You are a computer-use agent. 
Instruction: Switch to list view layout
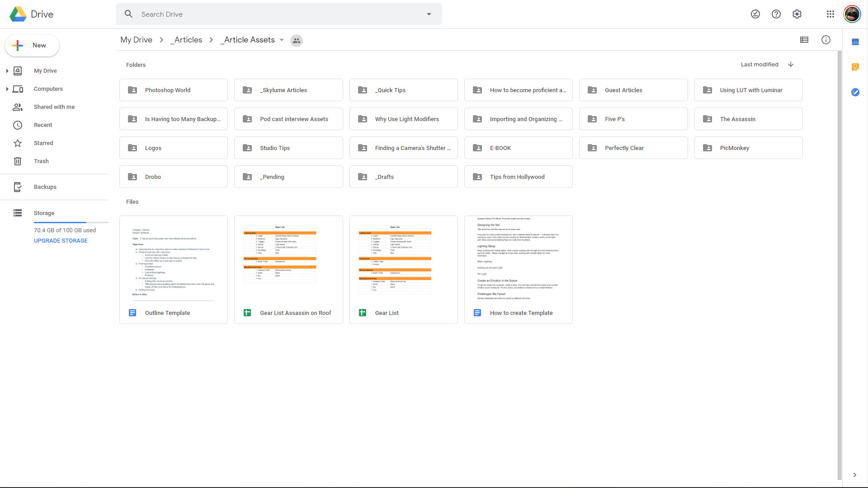(x=804, y=40)
